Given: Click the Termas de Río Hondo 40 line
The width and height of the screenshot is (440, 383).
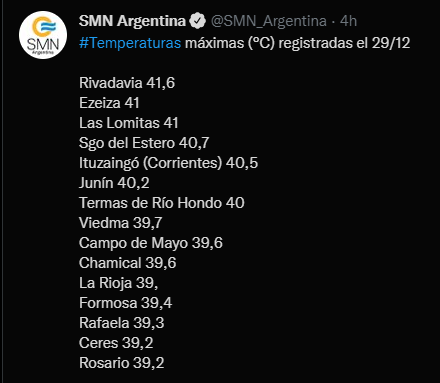Looking at the screenshot, I should tap(162, 203).
